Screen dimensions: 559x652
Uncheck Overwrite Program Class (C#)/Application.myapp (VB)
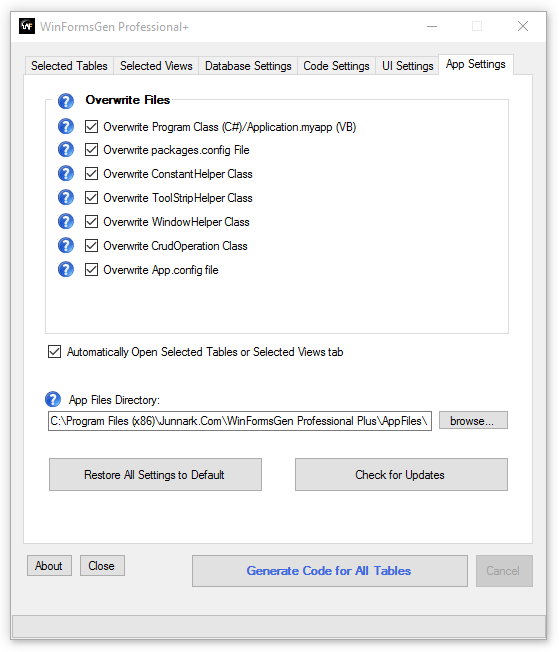pos(92,126)
